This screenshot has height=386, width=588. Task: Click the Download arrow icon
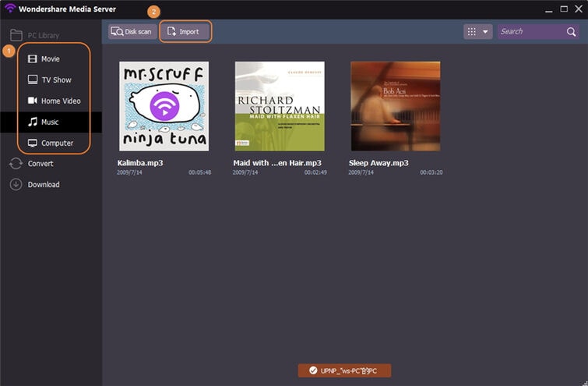(16, 184)
